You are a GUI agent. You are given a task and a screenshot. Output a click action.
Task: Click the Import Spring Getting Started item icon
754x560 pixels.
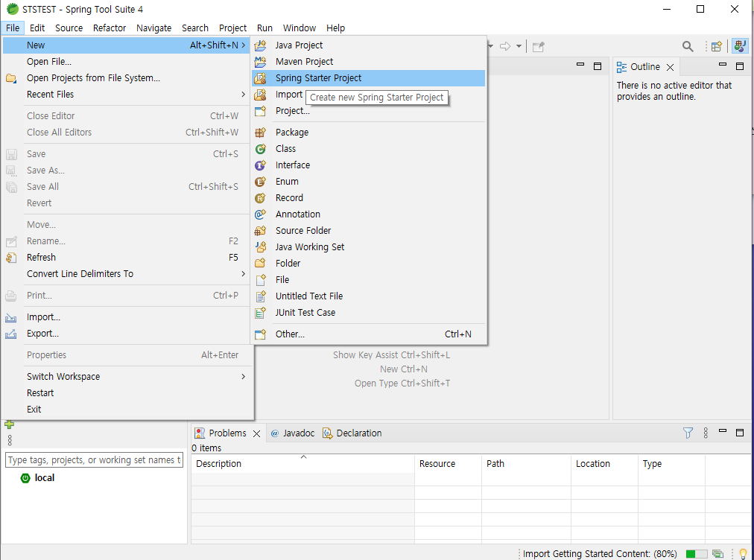(260, 95)
